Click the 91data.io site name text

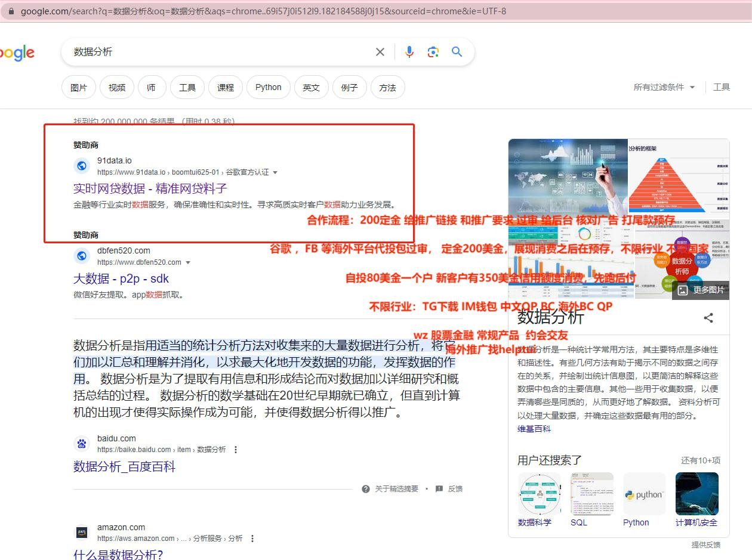[115, 160]
